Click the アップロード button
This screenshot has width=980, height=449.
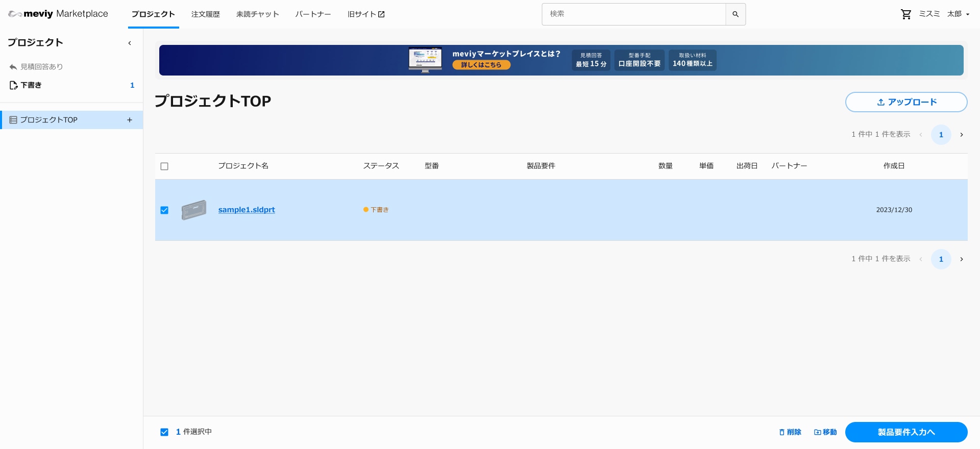[x=906, y=102]
